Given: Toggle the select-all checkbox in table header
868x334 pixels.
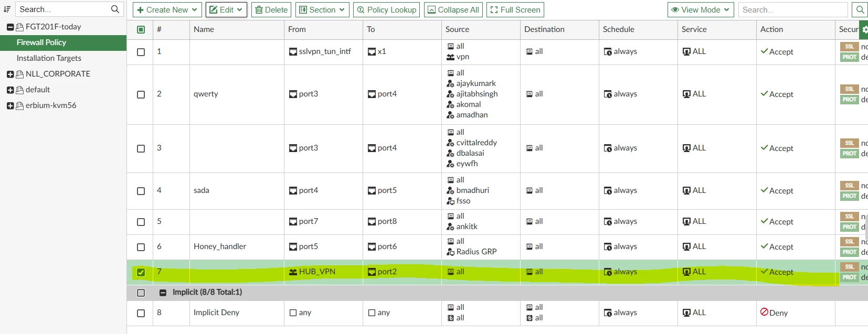Looking at the screenshot, I should (141, 29).
